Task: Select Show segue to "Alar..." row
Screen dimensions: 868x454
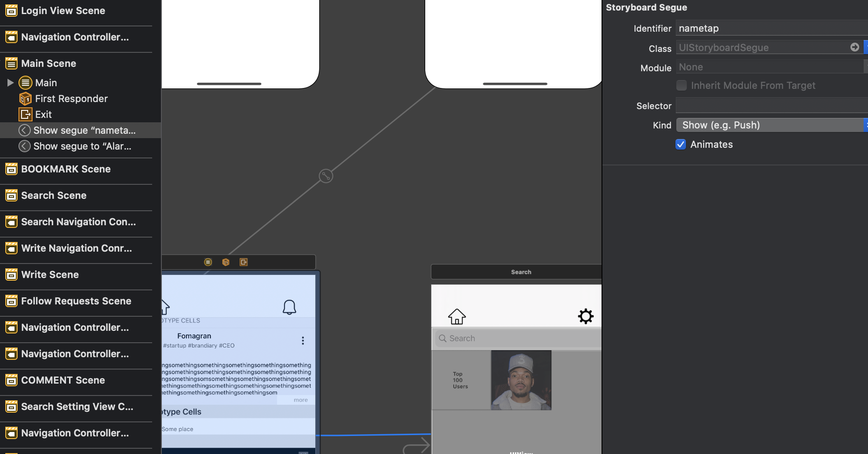Action: pyautogui.click(x=80, y=146)
